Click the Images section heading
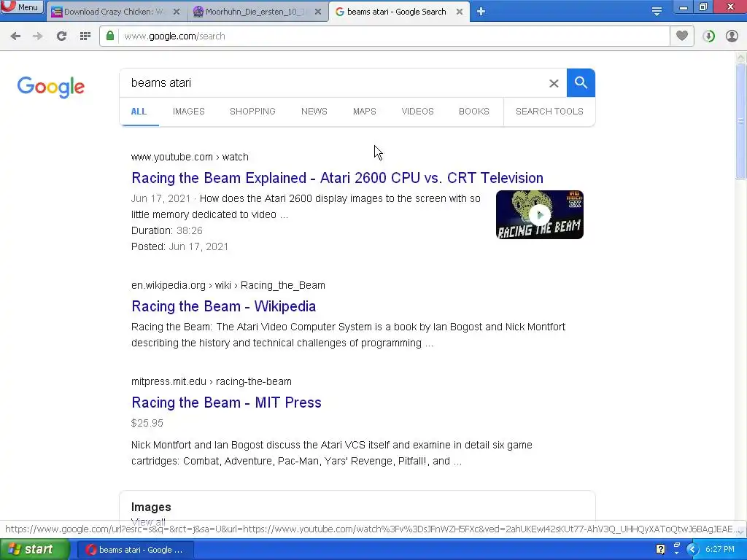 click(151, 507)
